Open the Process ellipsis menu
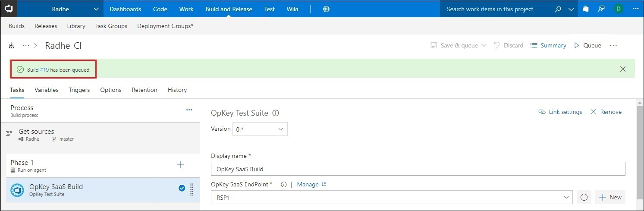644x211 pixels. tap(189, 110)
